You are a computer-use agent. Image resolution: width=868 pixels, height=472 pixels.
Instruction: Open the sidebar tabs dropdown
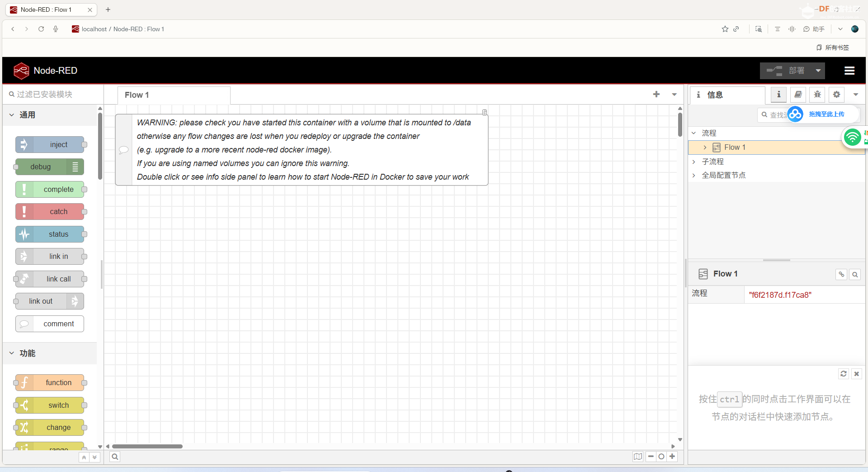pyautogui.click(x=856, y=95)
